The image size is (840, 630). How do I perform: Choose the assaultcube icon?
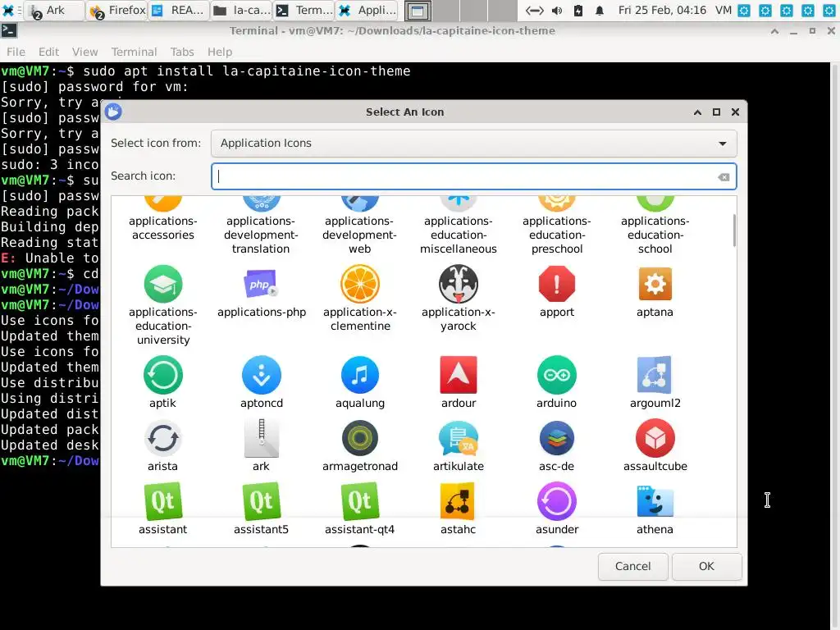click(655, 438)
